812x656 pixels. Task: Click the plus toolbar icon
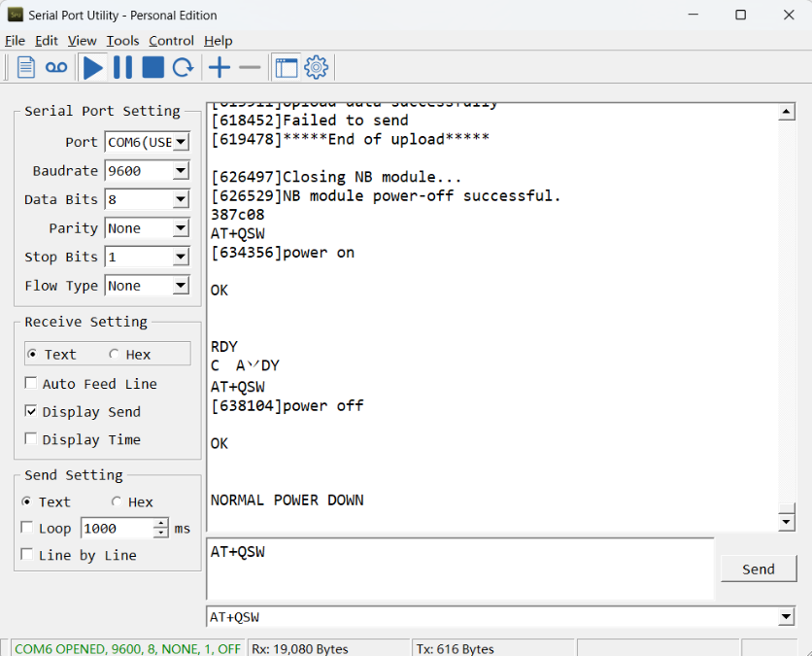220,67
